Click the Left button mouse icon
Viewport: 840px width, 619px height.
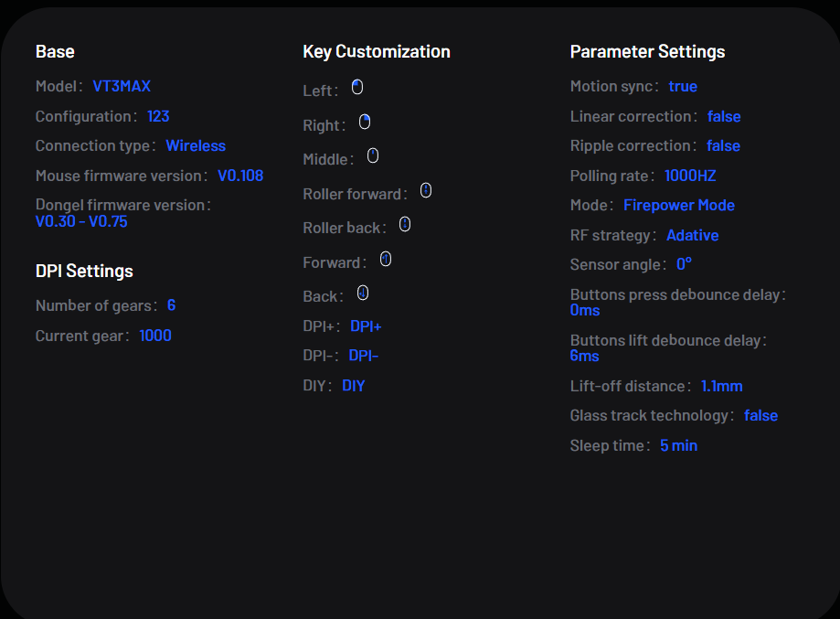pos(357,87)
